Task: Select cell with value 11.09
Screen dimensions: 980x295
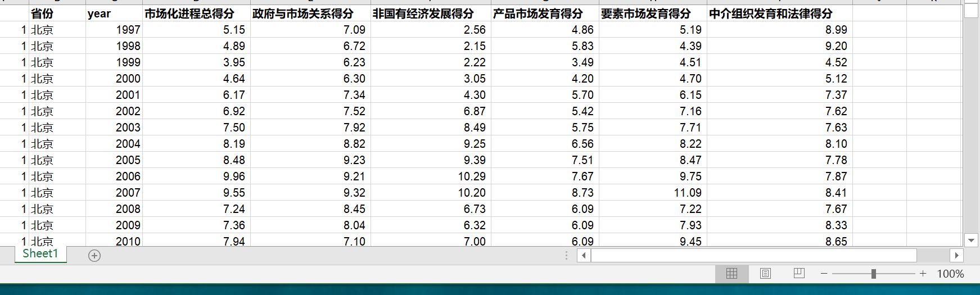Action: 653,193
